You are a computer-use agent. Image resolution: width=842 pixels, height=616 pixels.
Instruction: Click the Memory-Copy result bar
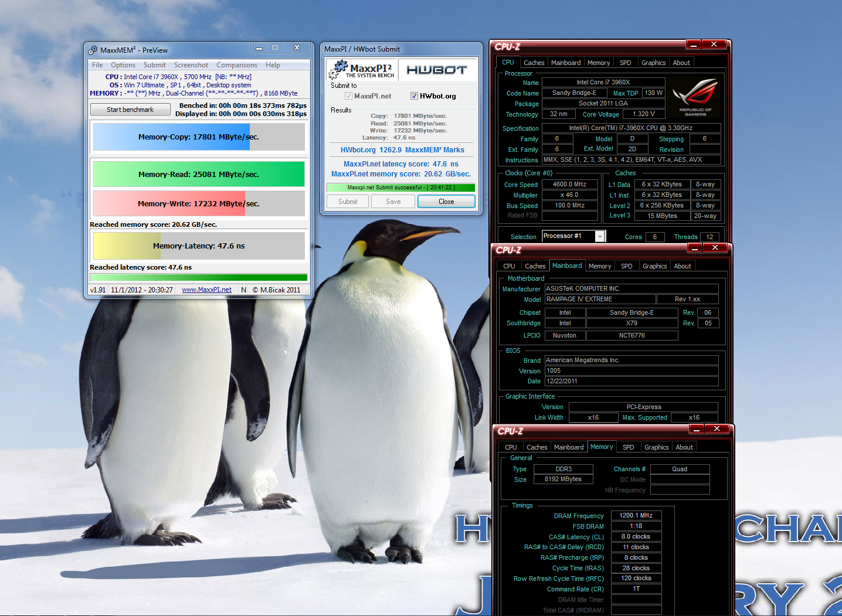199,137
